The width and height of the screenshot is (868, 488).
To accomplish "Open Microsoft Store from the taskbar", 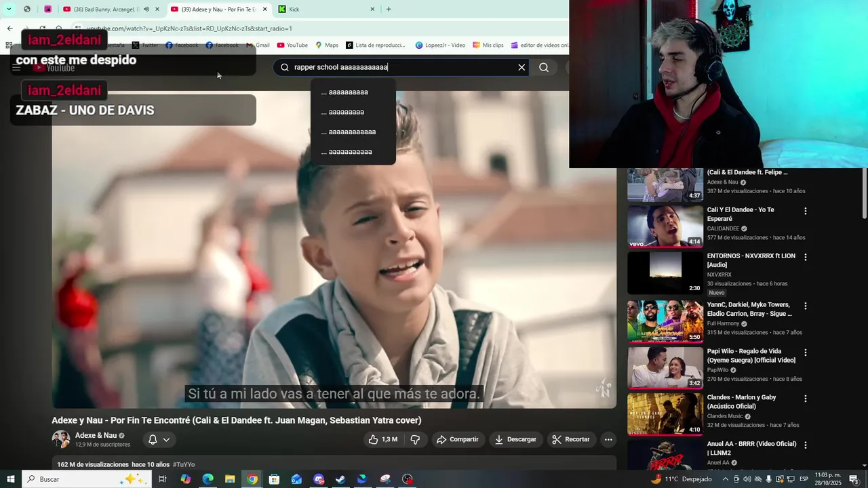I will tap(274, 479).
